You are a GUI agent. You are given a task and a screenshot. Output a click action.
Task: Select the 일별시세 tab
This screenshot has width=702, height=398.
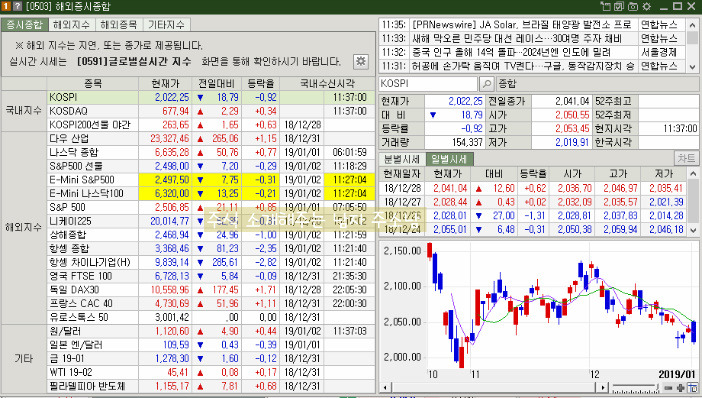coord(449,159)
